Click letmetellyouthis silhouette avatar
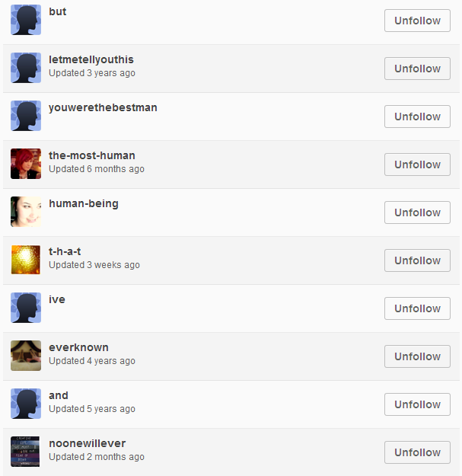 [26, 68]
